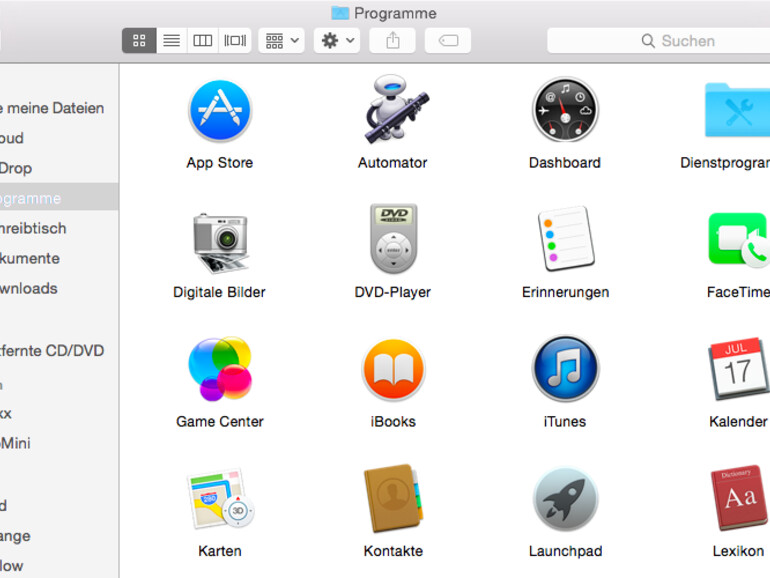770x578 pixels.
Task: Click the edit tags toolbar button
Action: 448,40
